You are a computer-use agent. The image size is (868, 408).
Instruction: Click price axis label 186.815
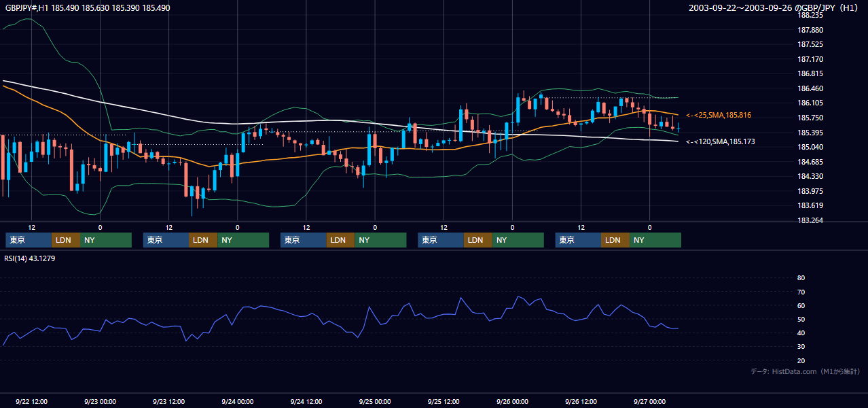810,74
